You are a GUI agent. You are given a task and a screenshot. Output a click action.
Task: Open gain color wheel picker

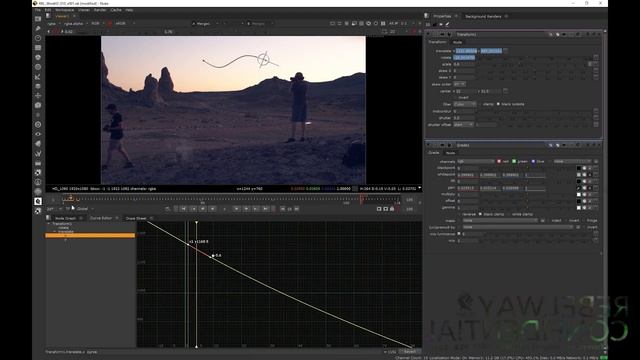[x=584, y=188]
